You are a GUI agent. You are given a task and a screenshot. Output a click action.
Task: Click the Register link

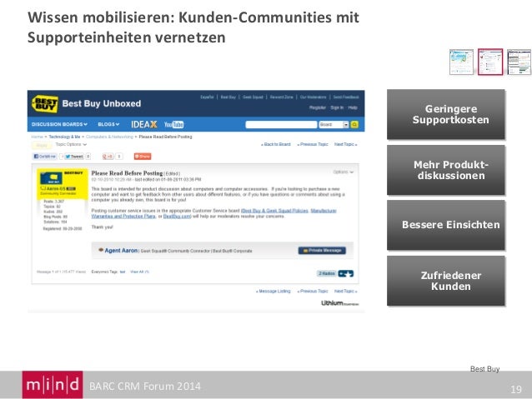[318, 107]
